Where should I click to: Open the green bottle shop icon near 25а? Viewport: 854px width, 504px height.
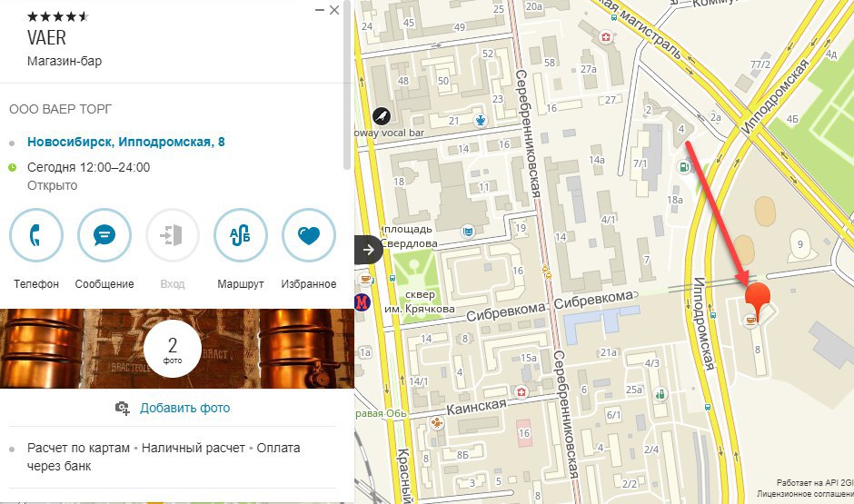tap(660, 393)
